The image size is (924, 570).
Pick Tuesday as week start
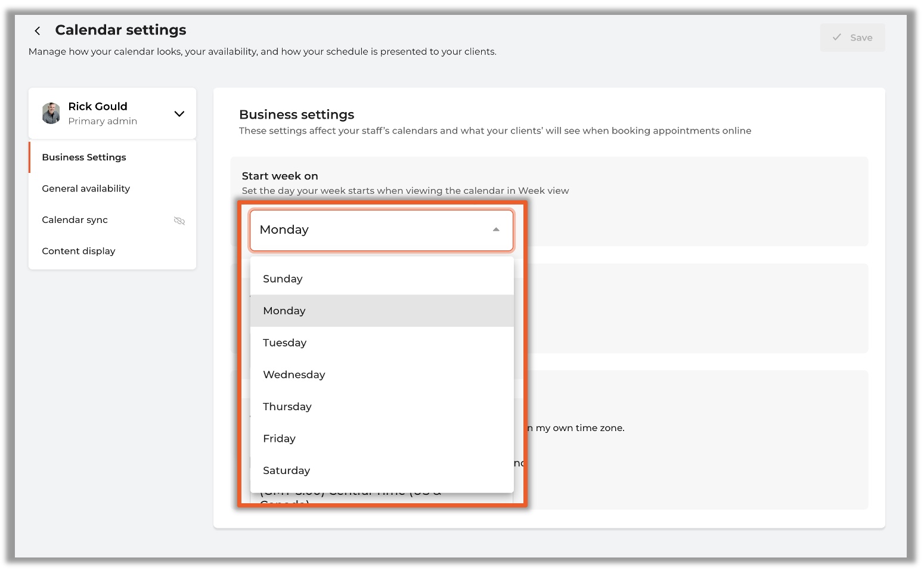click(284, 343)
